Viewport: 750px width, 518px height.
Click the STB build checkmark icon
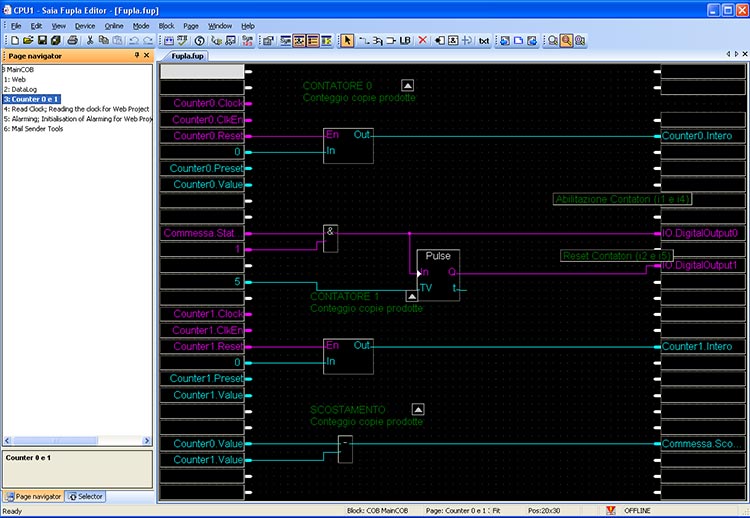[183, 41]
